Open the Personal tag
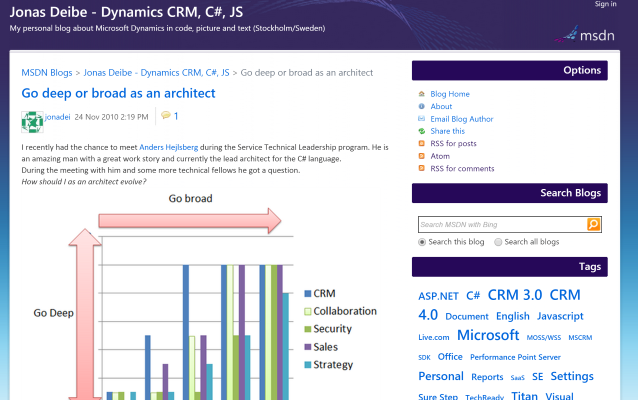The width and height of the screenshot is (638, 400). coord(441,376)
